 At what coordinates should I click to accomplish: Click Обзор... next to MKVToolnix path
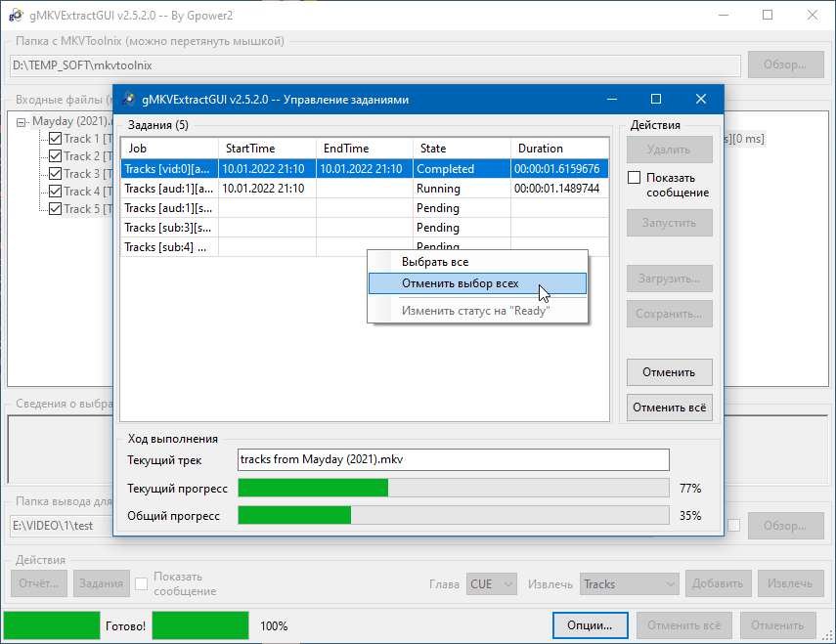click(x=786, y=64)
